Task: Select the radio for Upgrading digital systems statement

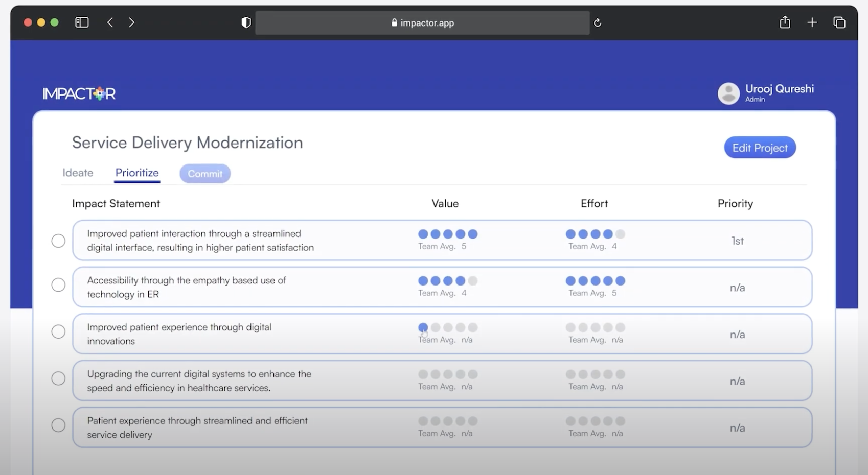Action: 58,378
